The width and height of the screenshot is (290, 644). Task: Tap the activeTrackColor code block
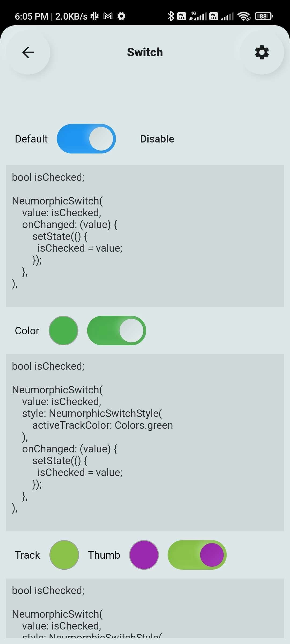click(x=145, y=443)
